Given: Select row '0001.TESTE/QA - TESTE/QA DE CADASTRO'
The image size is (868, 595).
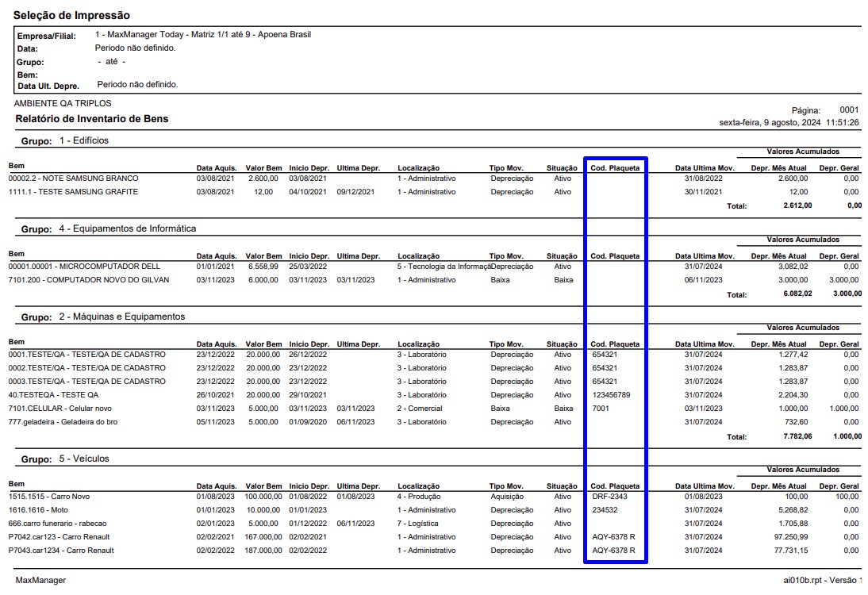Looking at the screenshot, I should (433, 355).
